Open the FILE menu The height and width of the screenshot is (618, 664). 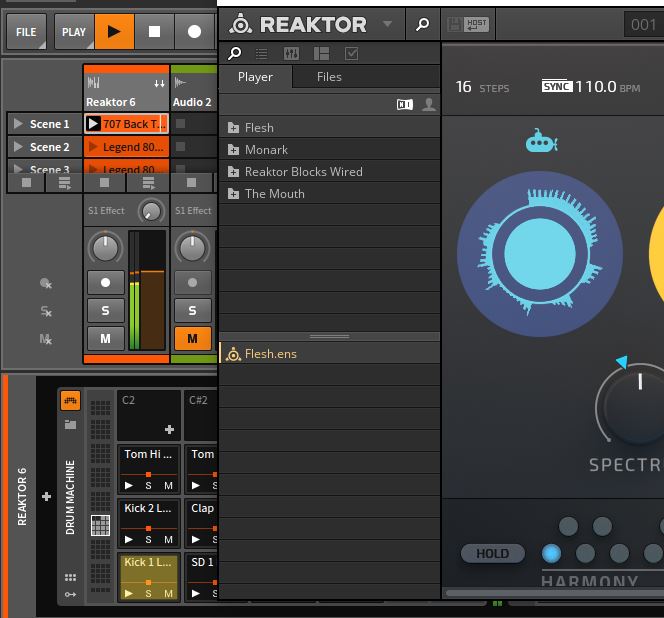pyautogui.click(x=26, y=32)
